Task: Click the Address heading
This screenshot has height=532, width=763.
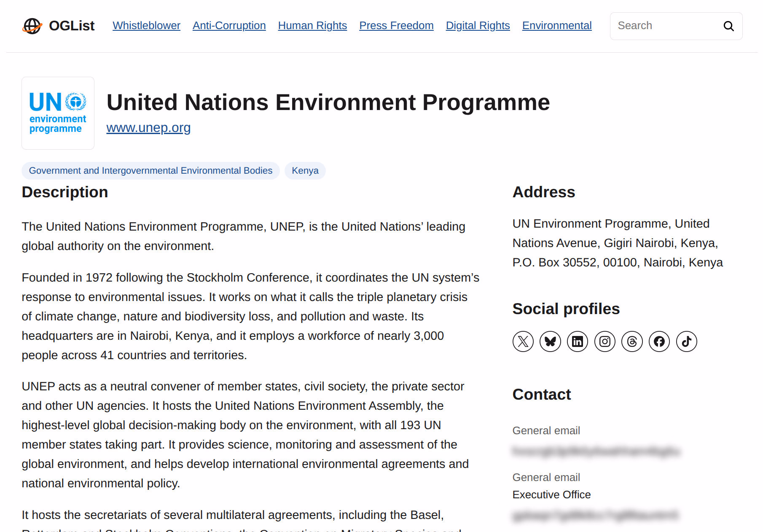Action: tap(544, 192)
